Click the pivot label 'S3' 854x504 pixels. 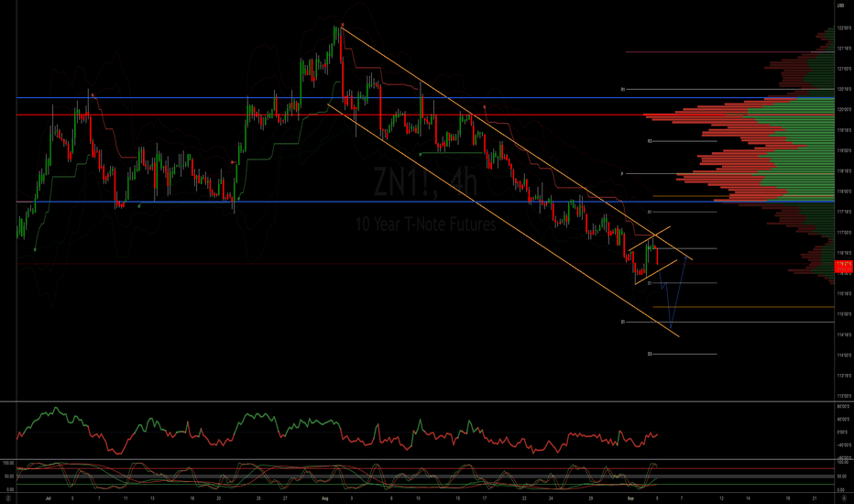(650, 354)
